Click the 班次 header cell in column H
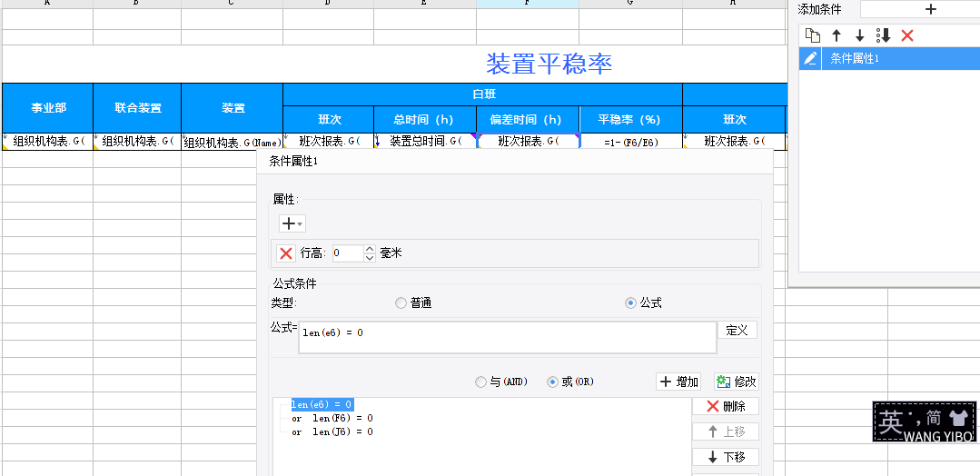Image resolution: width=980 pixels, height=476 pixels. point(734,120)
